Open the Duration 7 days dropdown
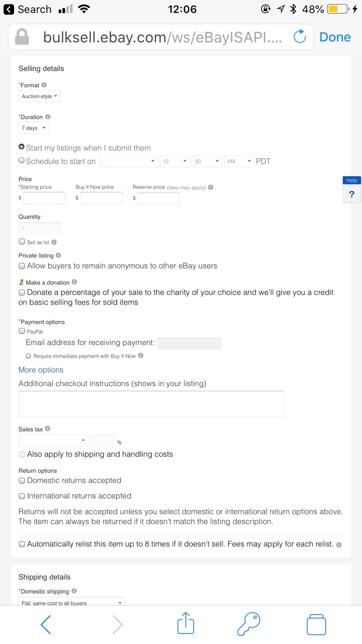Screen dimensions: 362x644 [x=34, y=128]
